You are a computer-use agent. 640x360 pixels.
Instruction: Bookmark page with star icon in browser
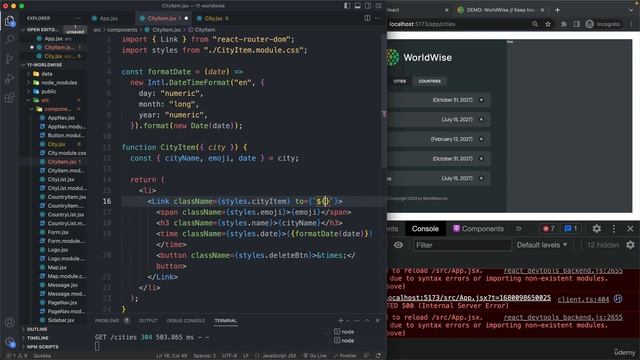tap(548, 24)
